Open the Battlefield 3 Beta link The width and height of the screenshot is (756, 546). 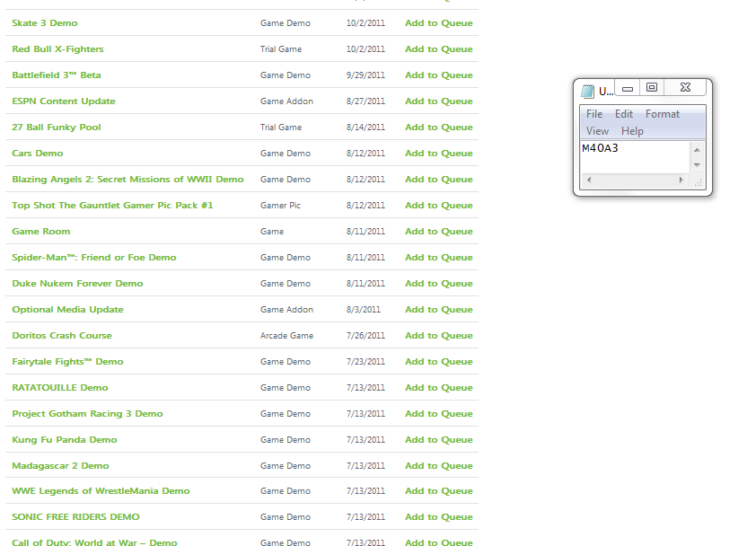(x=56, y=75)
